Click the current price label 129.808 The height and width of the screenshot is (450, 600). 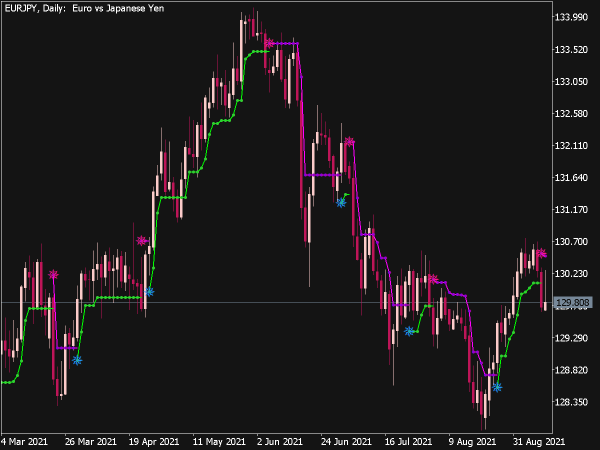pos(572,303)
